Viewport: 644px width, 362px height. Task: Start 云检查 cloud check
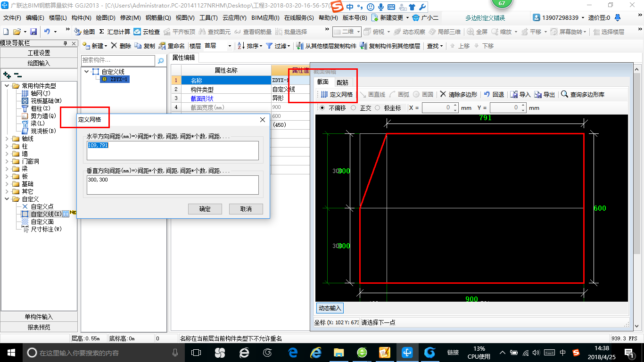point(147,32)
